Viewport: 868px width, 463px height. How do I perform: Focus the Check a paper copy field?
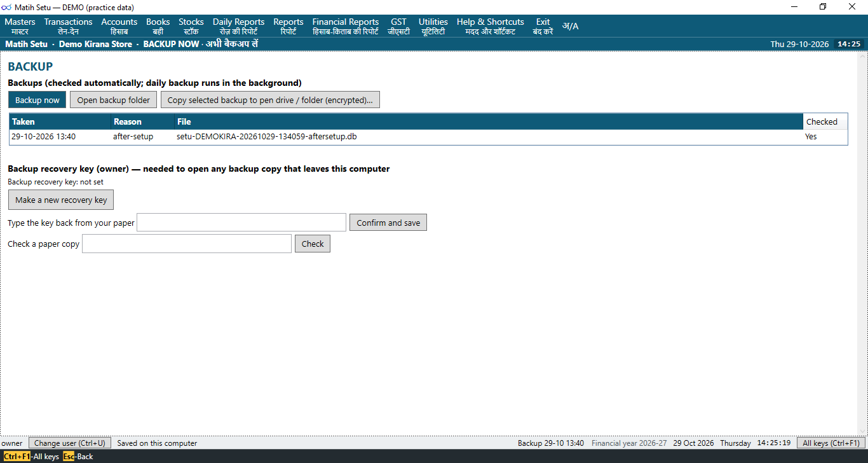(187, 244)
